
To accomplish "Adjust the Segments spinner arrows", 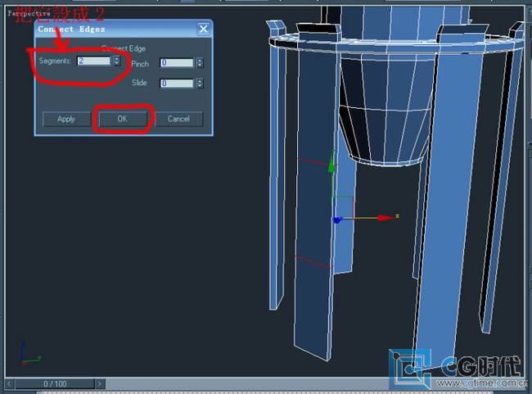I will (x=117, y=61).
